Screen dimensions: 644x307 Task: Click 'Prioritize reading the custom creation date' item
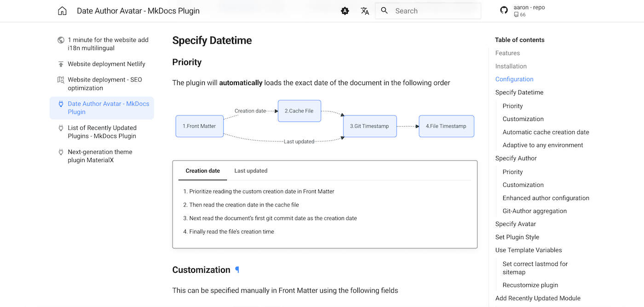pyautogui.click(x=262, y=191)
